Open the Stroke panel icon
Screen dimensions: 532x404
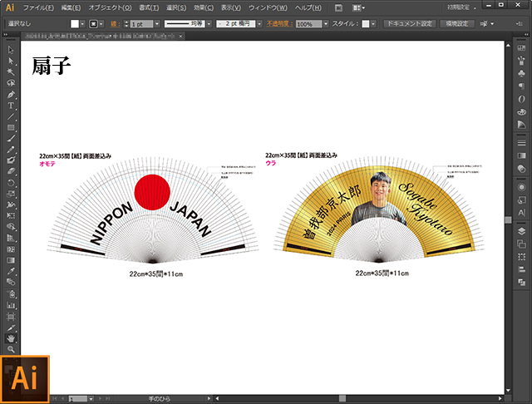coord(521,143)
